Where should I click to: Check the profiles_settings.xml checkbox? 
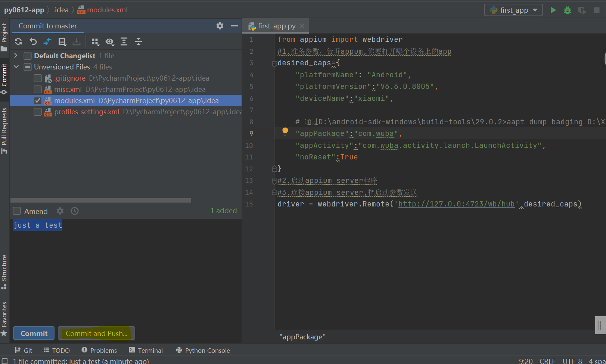[37, 112]
